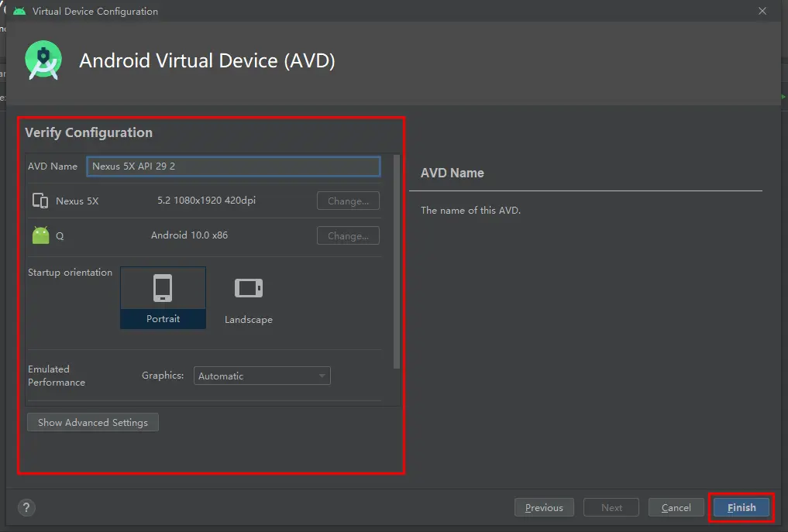Click the configuration panel vertical scrollbar
This screenshot has width=788, height=532.
397,263
